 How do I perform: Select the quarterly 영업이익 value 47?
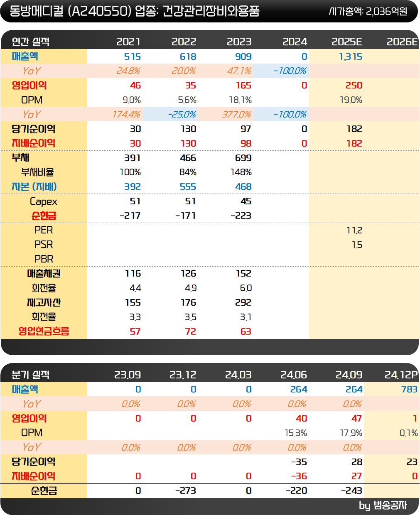(357, 419)
